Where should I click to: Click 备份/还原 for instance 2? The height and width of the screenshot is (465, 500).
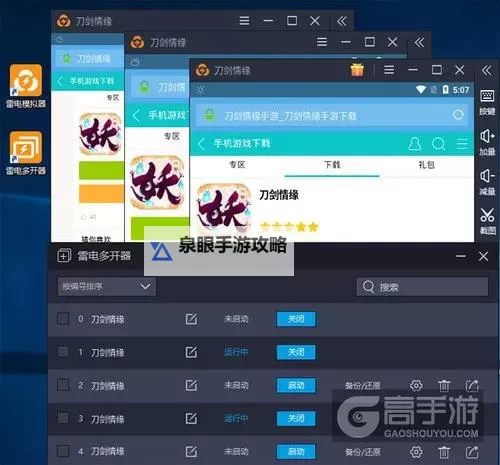click(363, 386)
